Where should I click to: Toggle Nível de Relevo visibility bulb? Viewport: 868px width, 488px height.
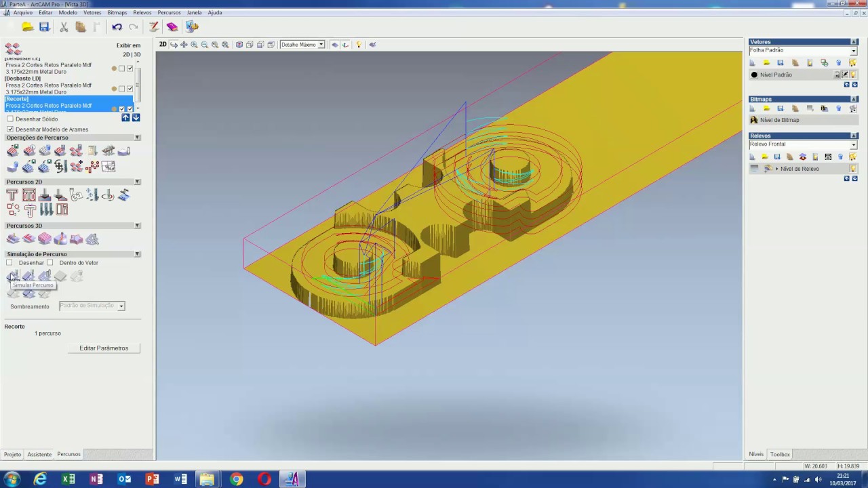[x=853, y=169]
